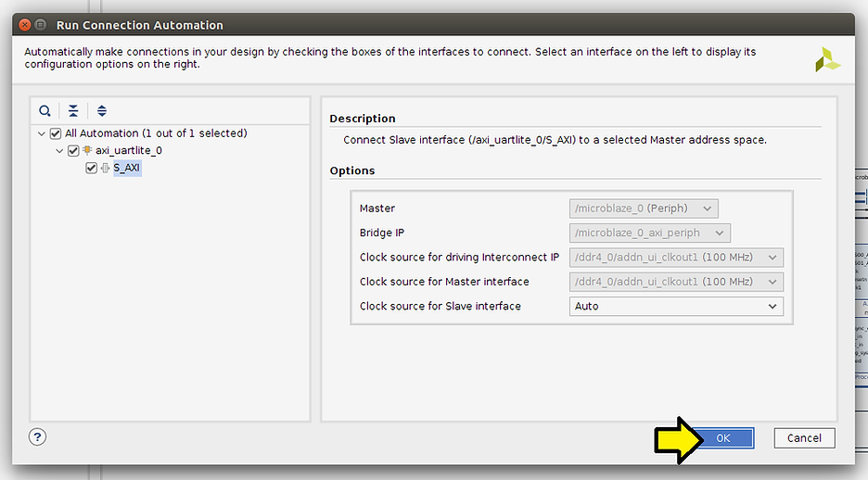
Task: Click the Collapse All icon
Action: point(73,111)
